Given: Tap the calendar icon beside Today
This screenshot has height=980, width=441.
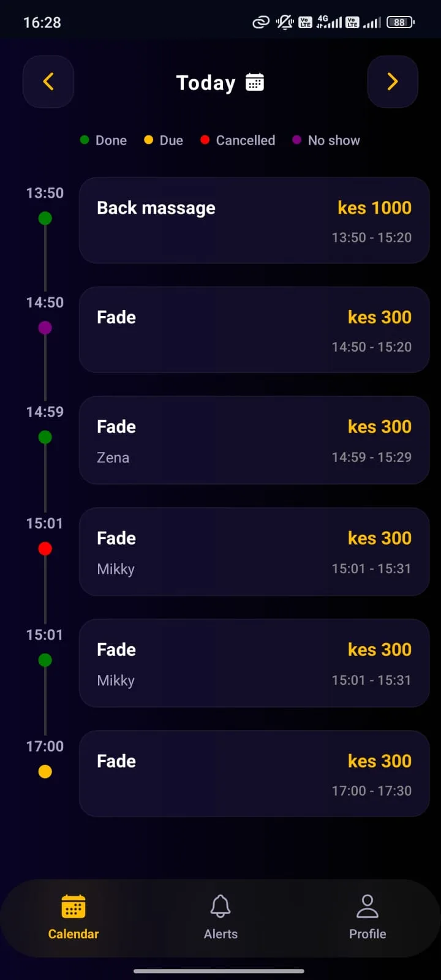Looking at the screenshot, I should point(255,82).
